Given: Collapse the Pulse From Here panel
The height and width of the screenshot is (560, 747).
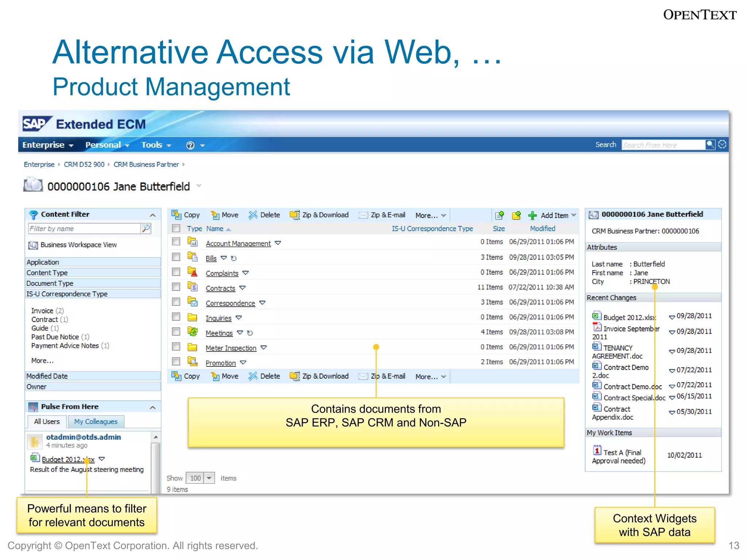Looking at the screenshot, I should [153, 408].
